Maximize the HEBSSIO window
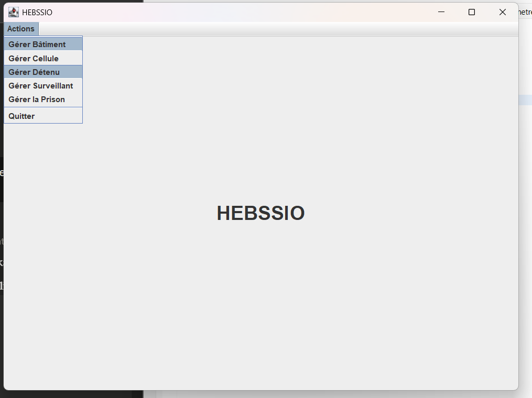 tap(471, 12)
